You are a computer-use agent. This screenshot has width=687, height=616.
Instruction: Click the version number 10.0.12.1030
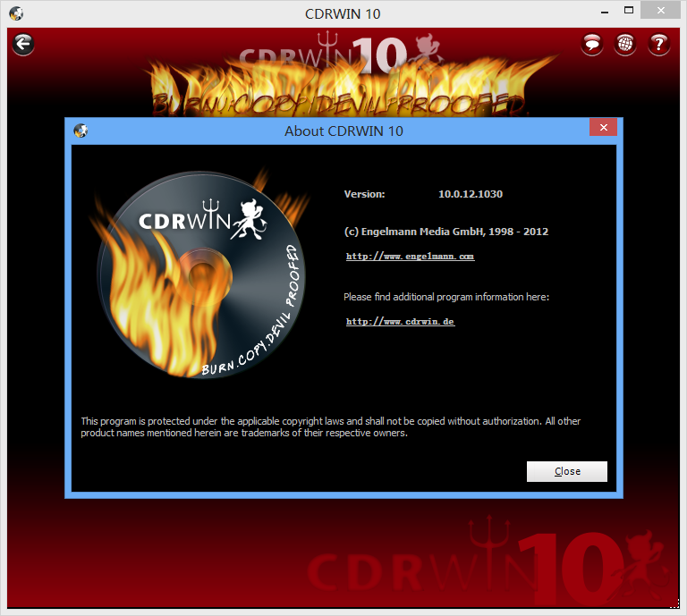tap(471, 194)
